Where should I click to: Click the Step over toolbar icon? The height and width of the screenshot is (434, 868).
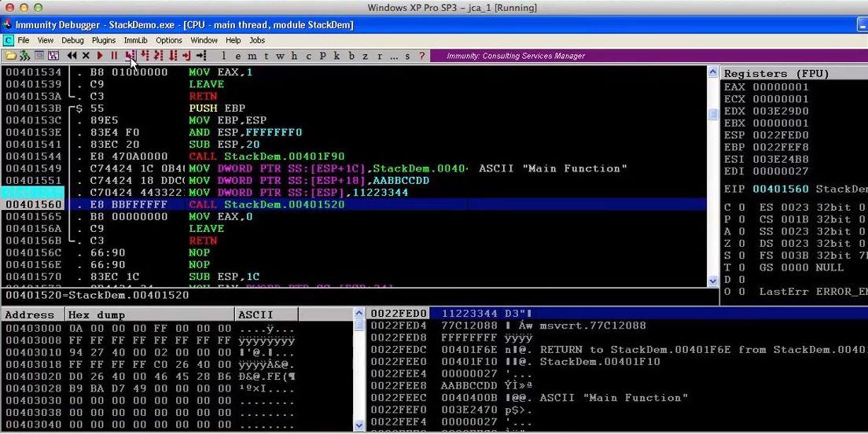(x=144, y=55)
